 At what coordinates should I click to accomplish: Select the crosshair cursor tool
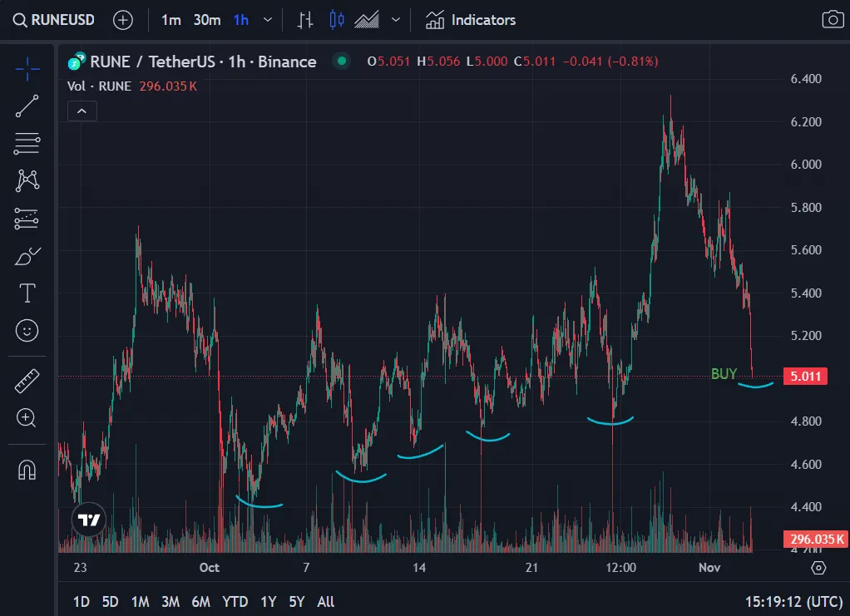[27, 69]
